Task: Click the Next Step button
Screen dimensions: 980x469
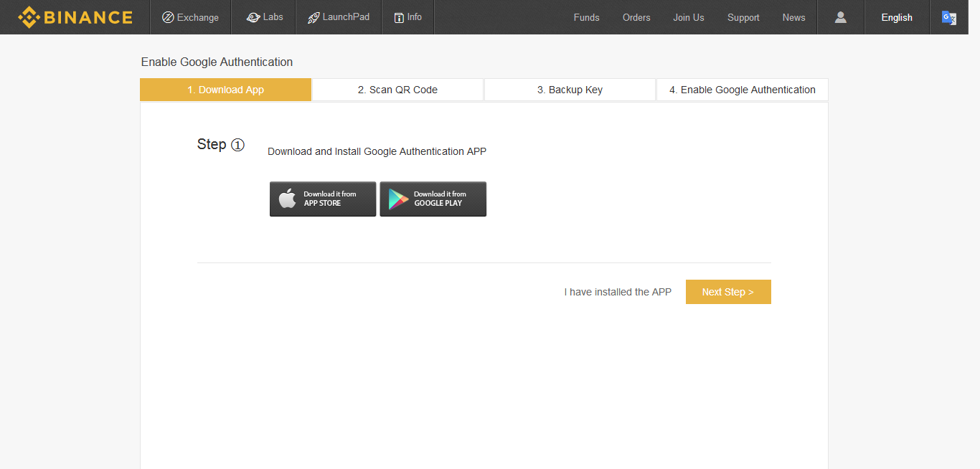Action: (x=728, y=292)
